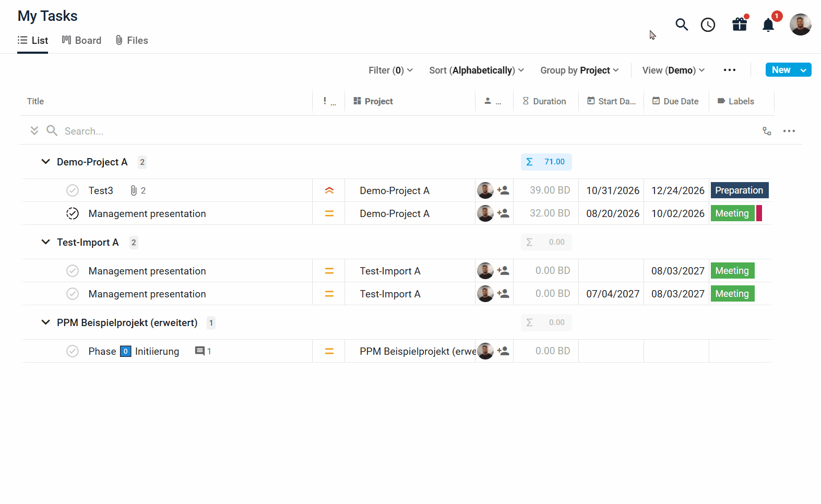This screenshot has width=821, height=504.
Task: Collapse the Demo-Project A group
Action: pos(45,162)
